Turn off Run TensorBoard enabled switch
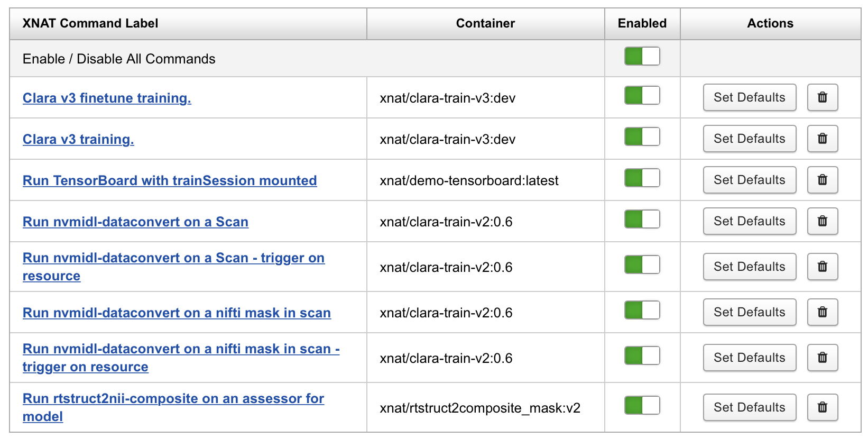The height and width of the screenshot is (438, 868). [x=642, y=178]
